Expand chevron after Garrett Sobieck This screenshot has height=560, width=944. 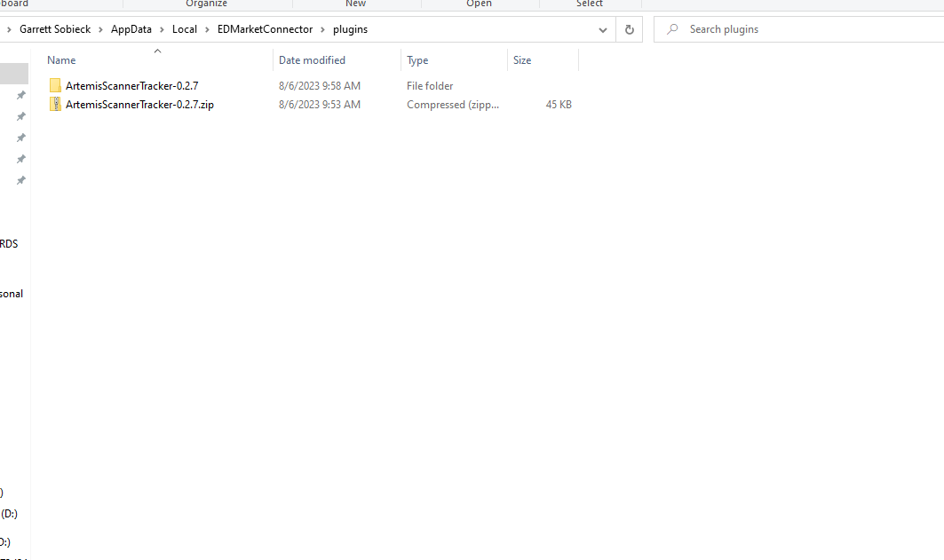coord(100,29)
